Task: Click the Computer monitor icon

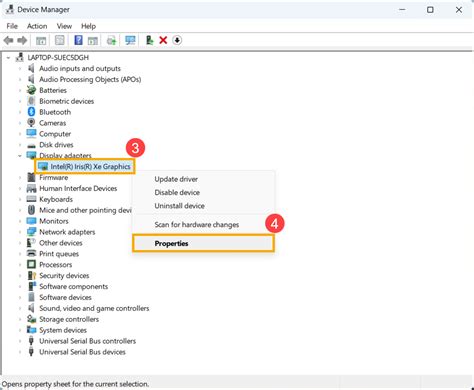Action: click(x=31, y=134)
